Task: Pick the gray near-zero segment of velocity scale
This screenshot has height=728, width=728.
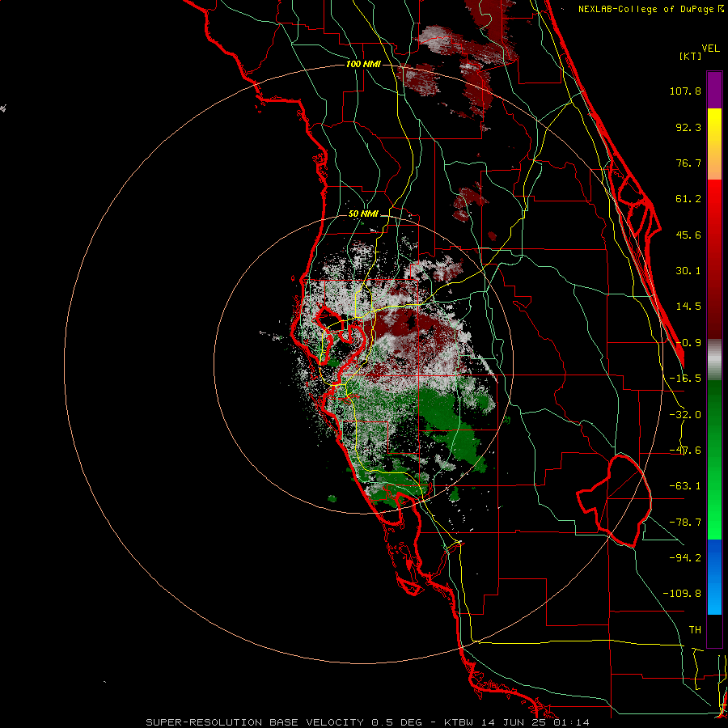Action: pos(714,359)
